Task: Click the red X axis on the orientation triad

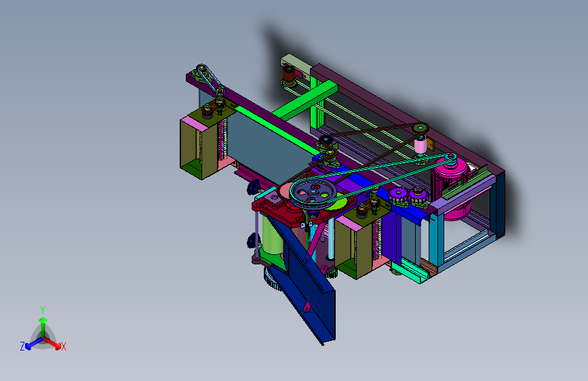Action: click(x=54, y=343)
